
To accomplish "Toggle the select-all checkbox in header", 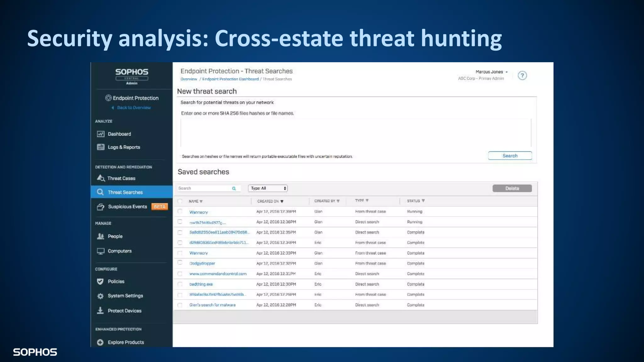I will [180, 201].
